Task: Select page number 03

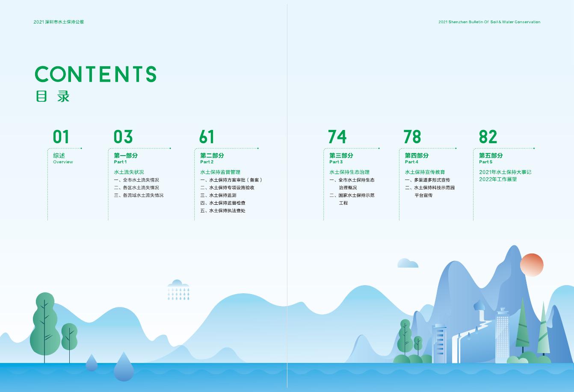Action: [x=123, y=137]
